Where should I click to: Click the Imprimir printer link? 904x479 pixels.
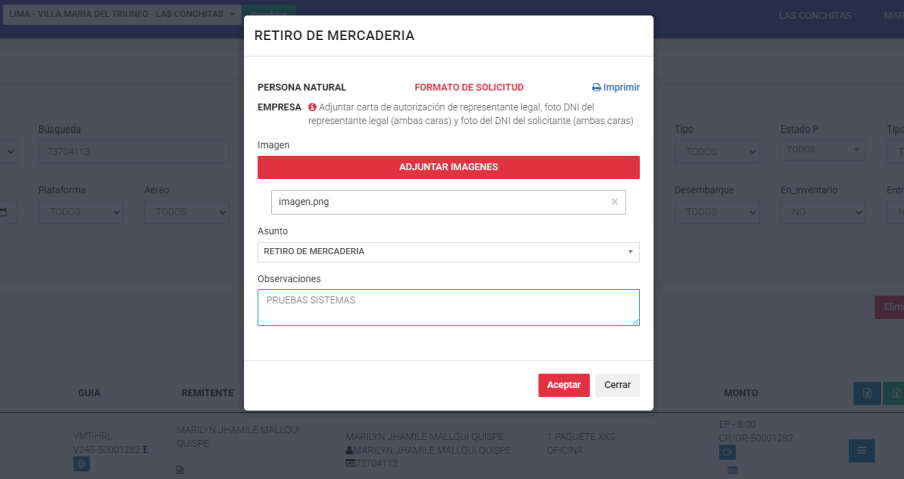[615, 87]
